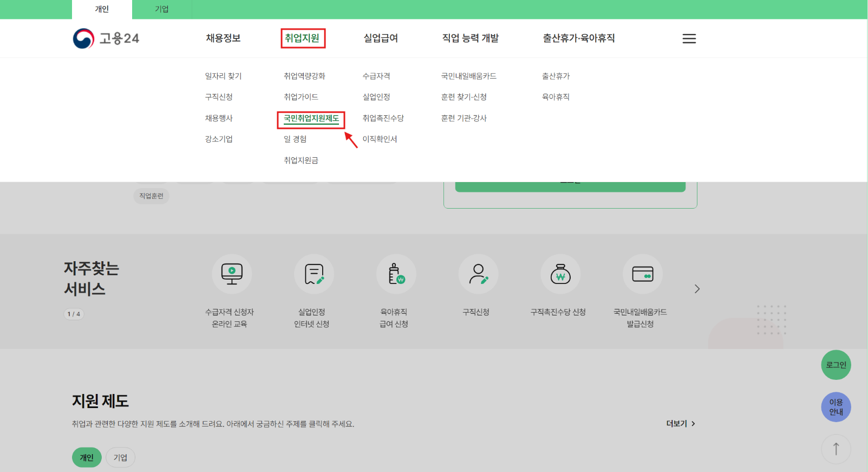The height and width of the screenshot is (472, 868).
Task: Select 채용행사 submenu item
Action: click(219, 118)
